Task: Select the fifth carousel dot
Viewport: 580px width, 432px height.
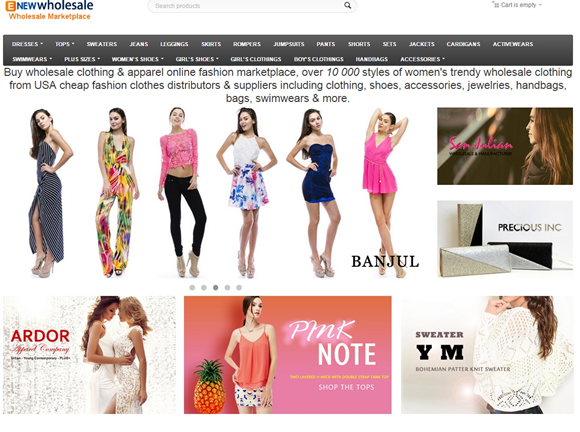Action: click(239, 287)
